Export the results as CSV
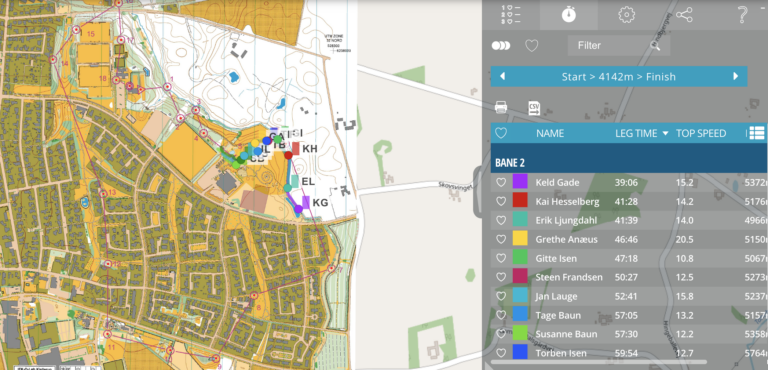 [x=533, y=107]
